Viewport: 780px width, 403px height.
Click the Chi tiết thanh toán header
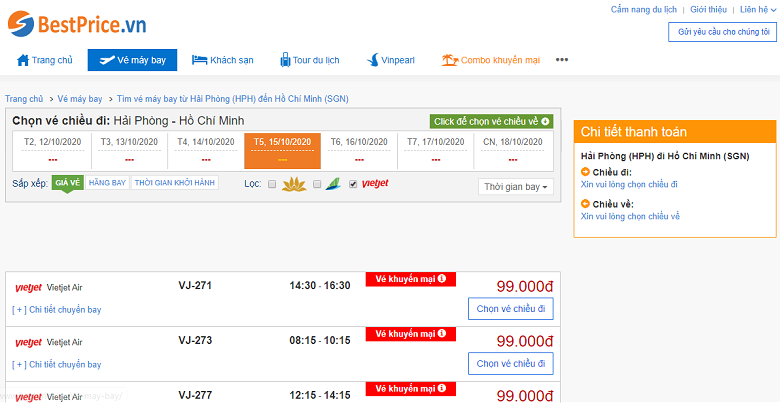(x=675, y=132)
